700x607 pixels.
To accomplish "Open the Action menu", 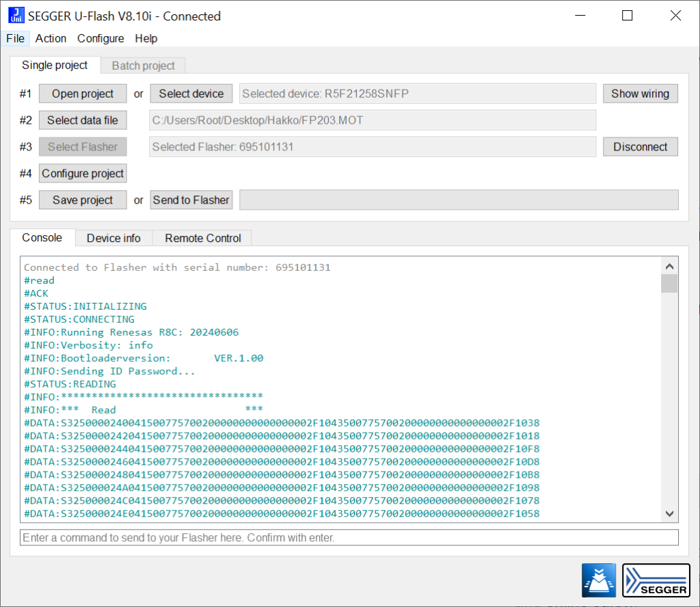I will tap(51, 38).
